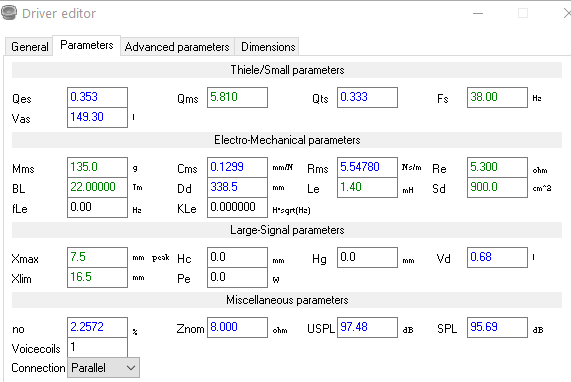This screenshot has height=382, width=571.
Task: Click the Large-Signal parameters heading
Action: pyautogui.click(x=287, y=230)
